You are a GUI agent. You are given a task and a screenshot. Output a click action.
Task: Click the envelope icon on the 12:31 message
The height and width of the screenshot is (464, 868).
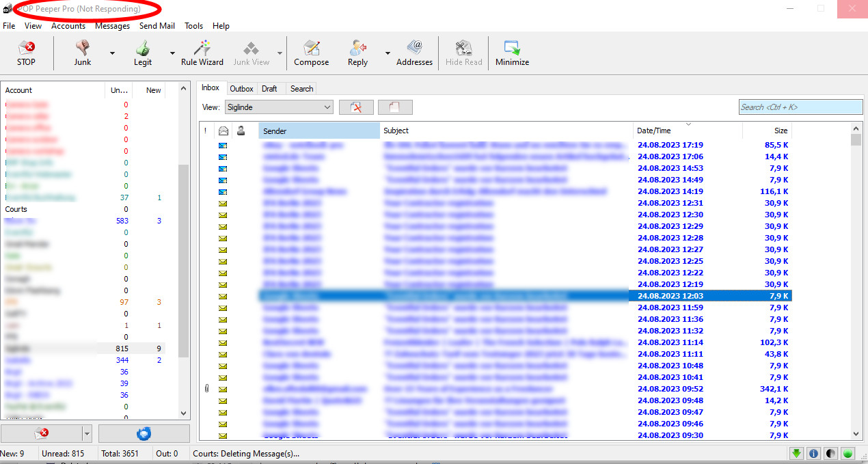click(223, 203)
